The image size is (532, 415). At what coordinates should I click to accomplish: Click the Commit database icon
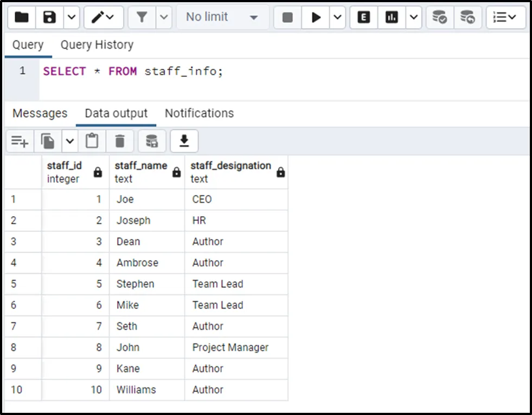[x=439, y=17]
